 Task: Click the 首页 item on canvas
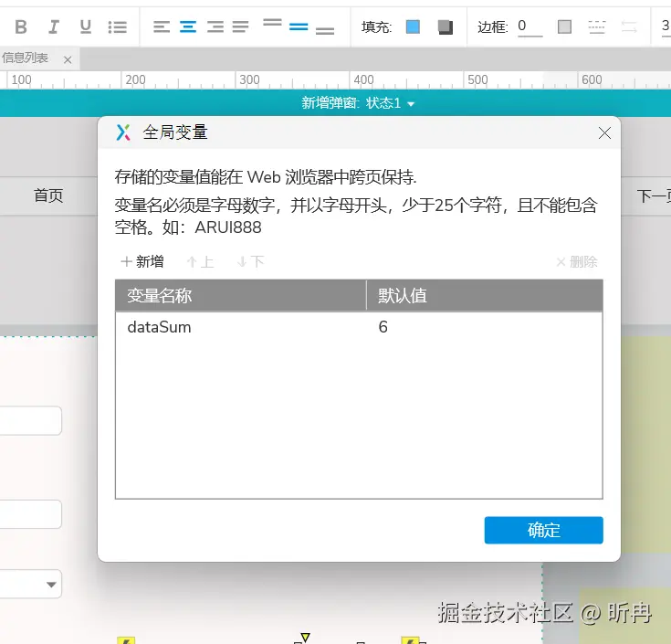click(x=48, y=195)
